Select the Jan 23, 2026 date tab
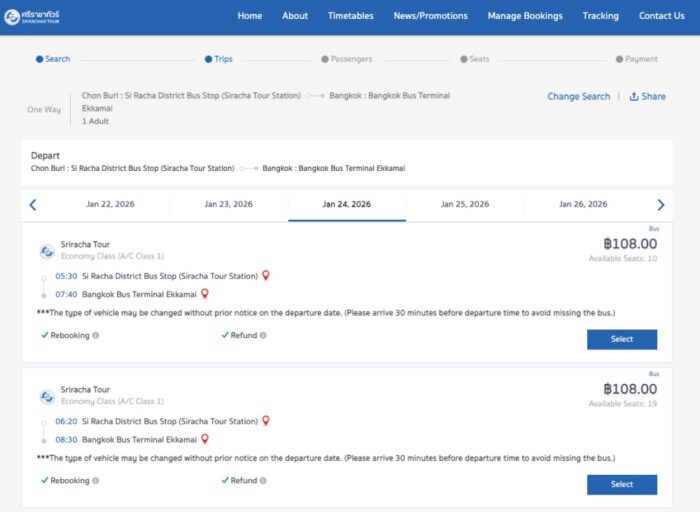Viewport: 700px width, 512px height. pos(229,204)
